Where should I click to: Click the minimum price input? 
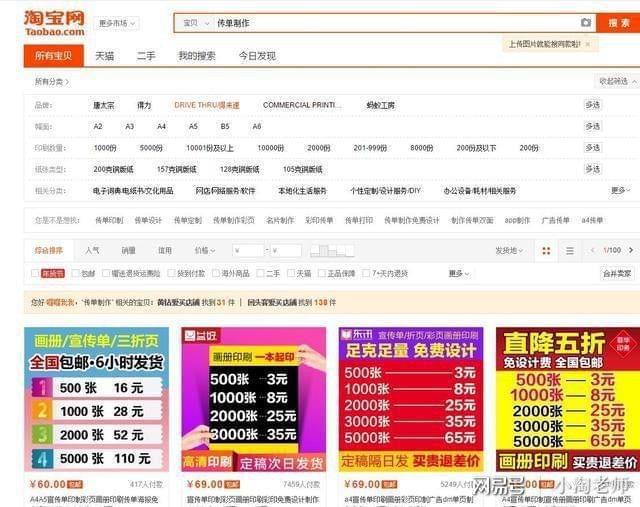point(249,250)
